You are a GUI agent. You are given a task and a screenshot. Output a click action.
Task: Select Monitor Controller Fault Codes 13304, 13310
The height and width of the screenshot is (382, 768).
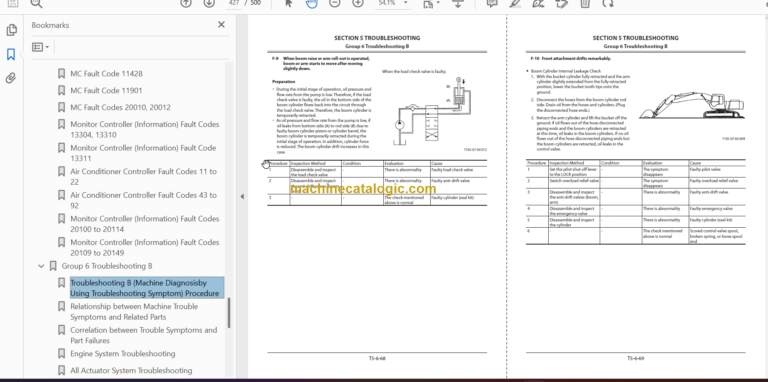pos(144,129)
